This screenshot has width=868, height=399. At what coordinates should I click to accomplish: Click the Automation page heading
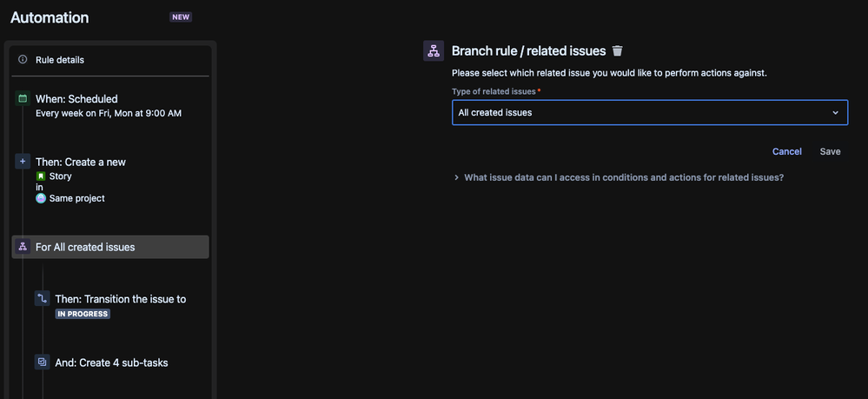pos(50,17)
